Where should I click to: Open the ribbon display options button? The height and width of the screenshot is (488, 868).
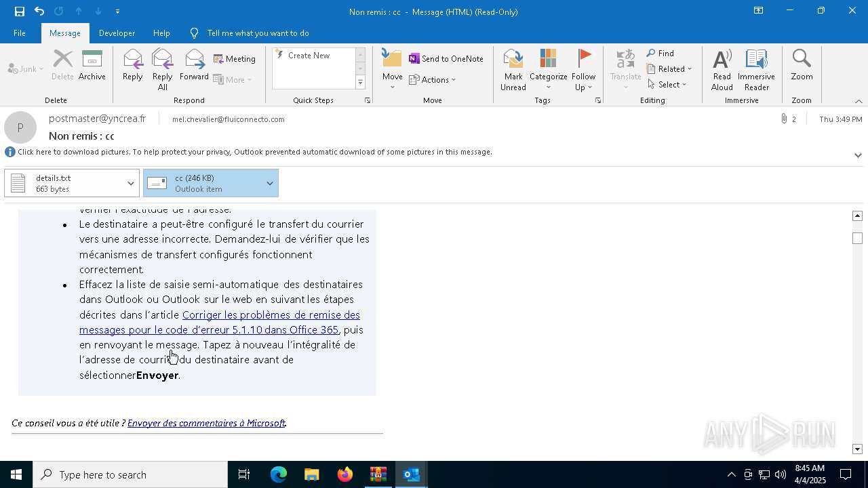click(758, 11)
